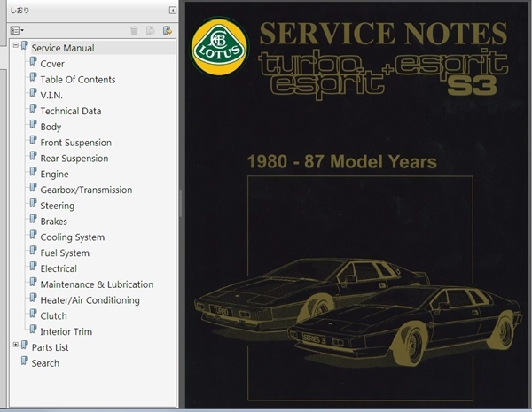Open the Body bookmark
The width and height of the screenshot is (532, 412).
(51, 127)
